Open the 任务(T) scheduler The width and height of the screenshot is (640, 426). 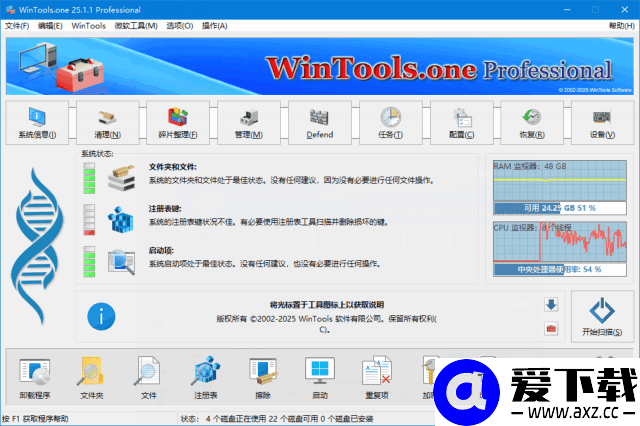click(x=391, y=123)
